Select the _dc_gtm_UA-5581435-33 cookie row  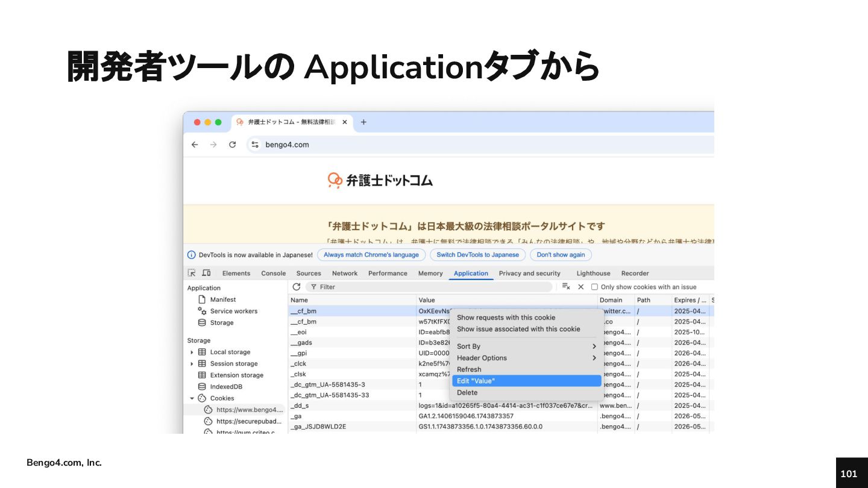[501, 395]
